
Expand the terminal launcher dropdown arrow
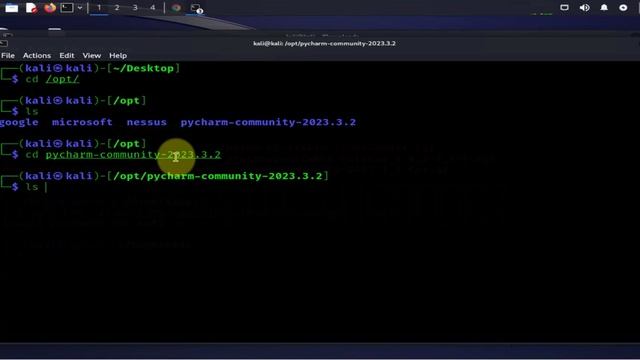coord(80,8)
